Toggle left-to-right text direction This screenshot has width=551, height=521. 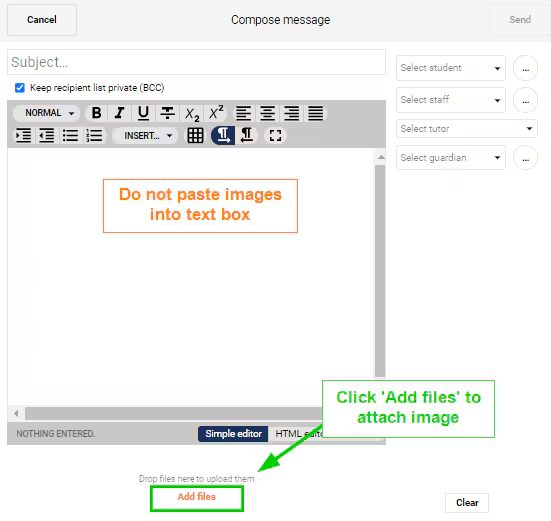[223, 136]
